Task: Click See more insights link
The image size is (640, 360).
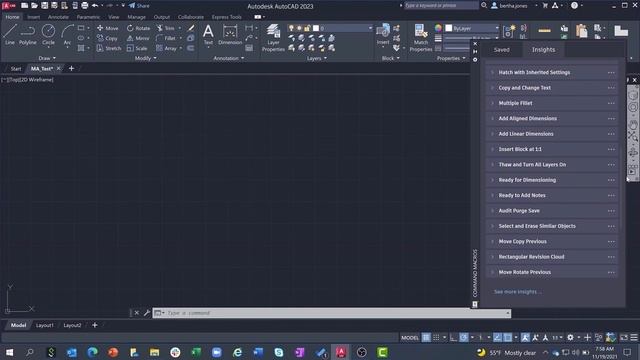Action: click(x=518, y=292)
